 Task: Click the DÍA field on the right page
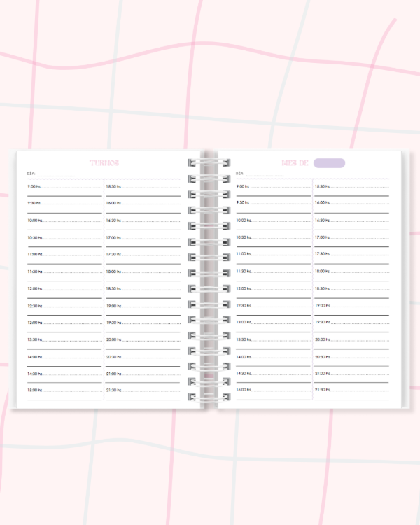point(265,174)
